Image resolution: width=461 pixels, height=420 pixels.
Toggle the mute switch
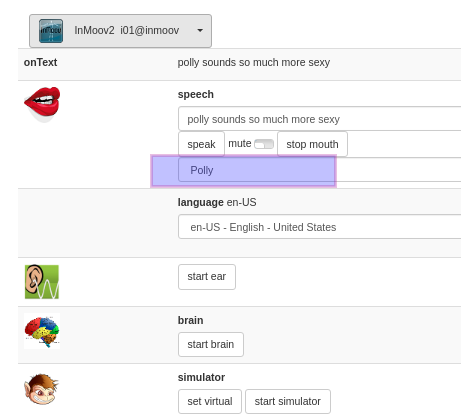(264, 144)
